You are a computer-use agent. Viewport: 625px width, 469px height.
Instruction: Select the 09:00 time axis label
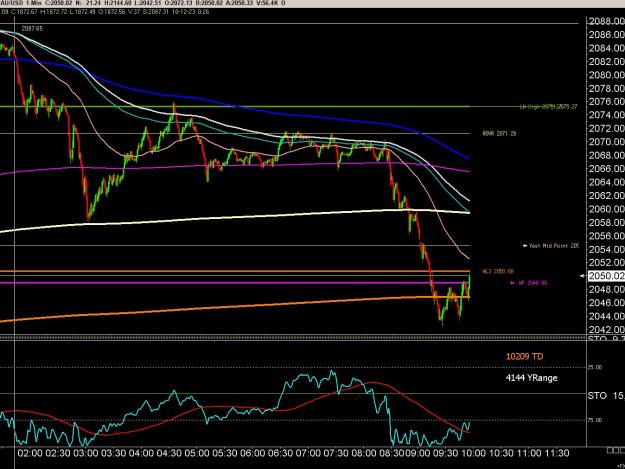click(x=418, y=453)
